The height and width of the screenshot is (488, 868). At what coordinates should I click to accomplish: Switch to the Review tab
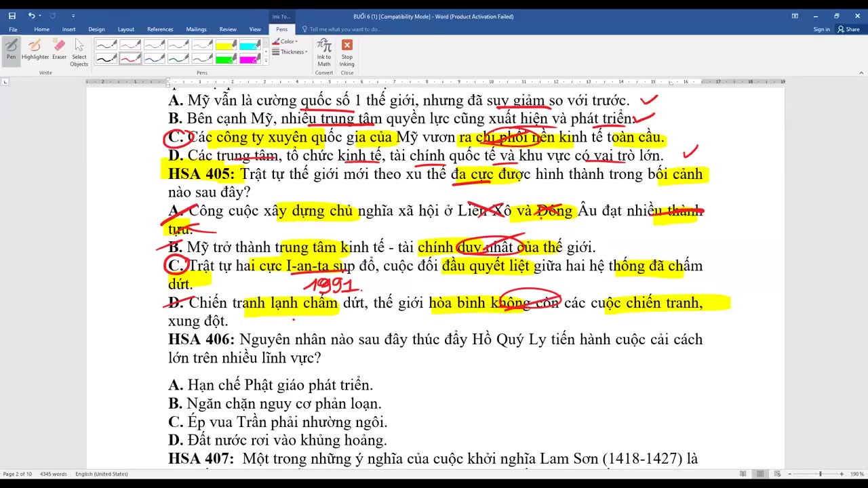228,29
